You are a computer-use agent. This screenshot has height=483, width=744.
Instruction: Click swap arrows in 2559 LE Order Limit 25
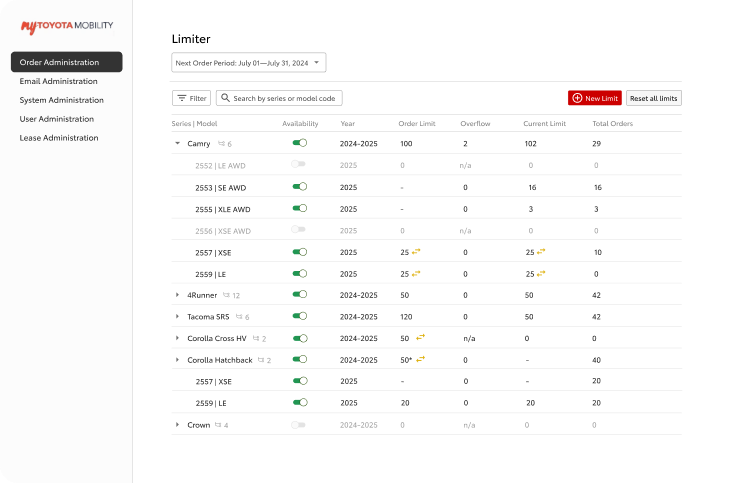click(416, 273)
